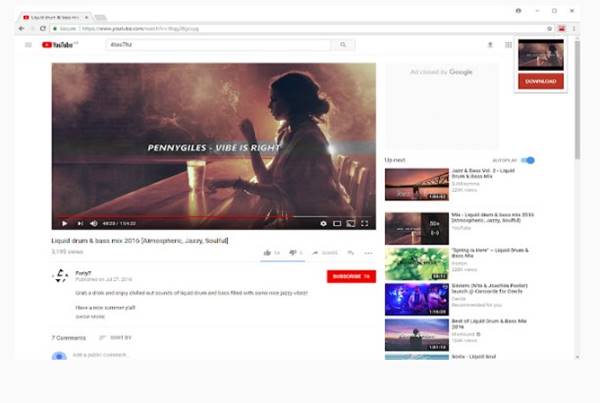Open the Sort By comments dropdown

click(x=116, y=338)
